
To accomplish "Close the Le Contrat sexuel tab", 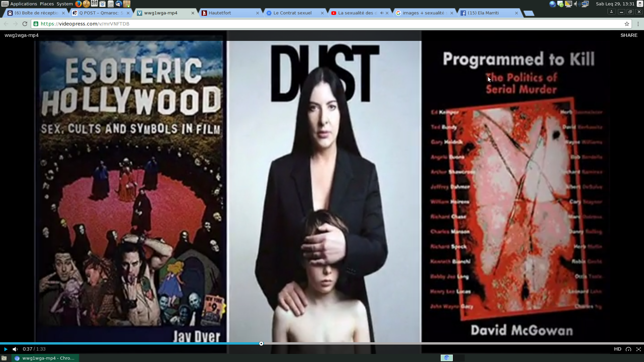I will click(x=322, y=13).
